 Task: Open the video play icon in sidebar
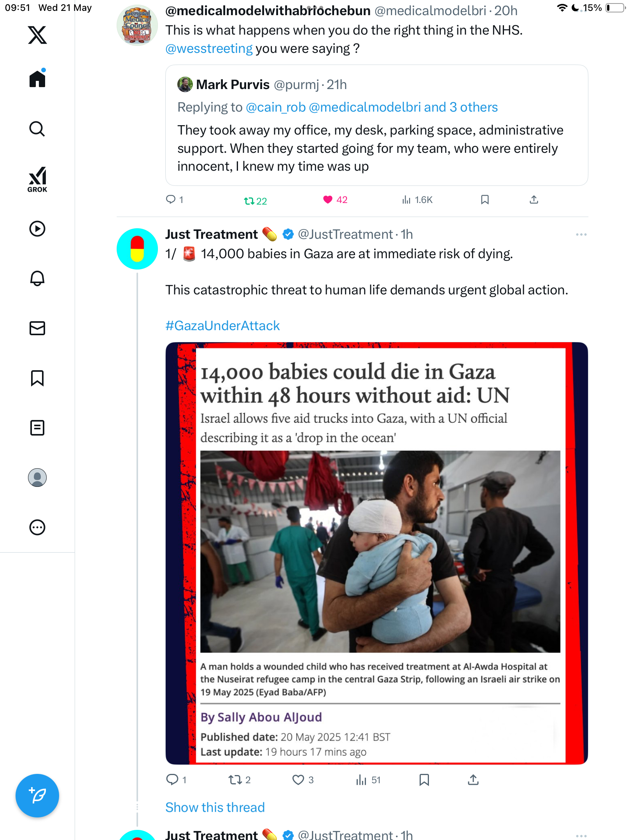point(37,229)
